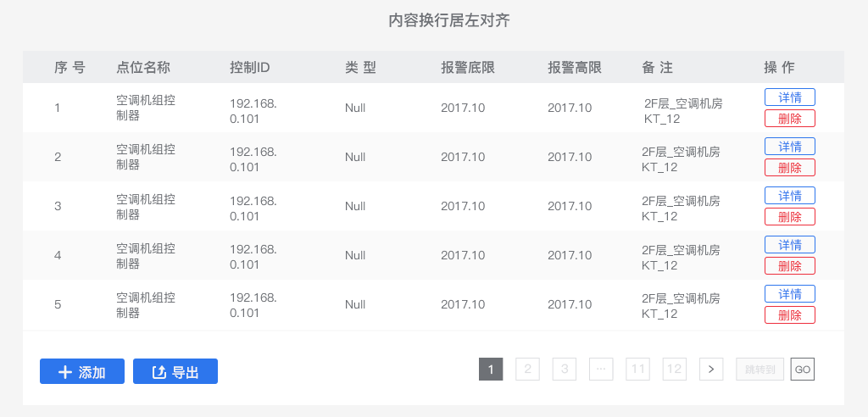
Task: Delete row 3 with 删除
Action: coord(790,217)
